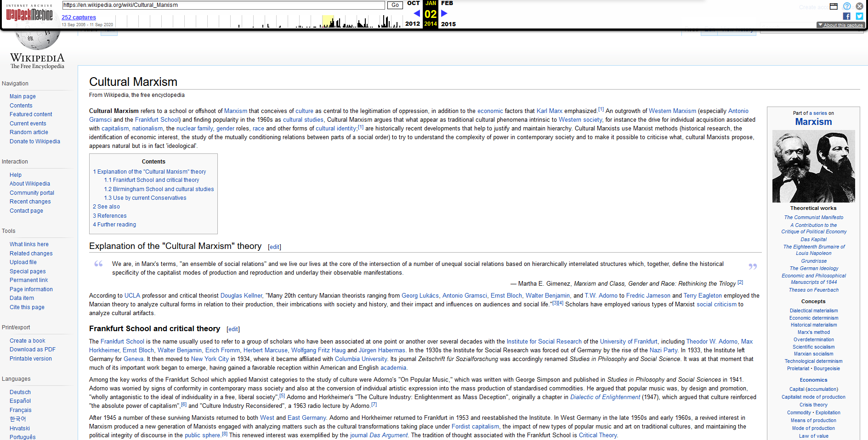Switch to Deutsch language version
The image size is (868, 440).
coord(20,392)
